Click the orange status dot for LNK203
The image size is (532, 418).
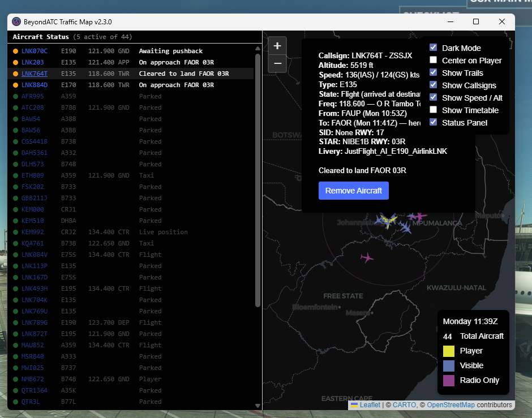16,62
